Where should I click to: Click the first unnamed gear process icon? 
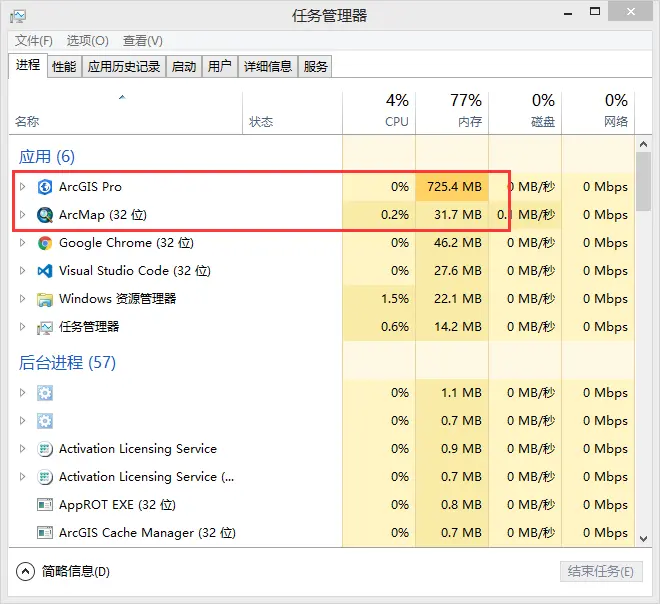(45, 393)
